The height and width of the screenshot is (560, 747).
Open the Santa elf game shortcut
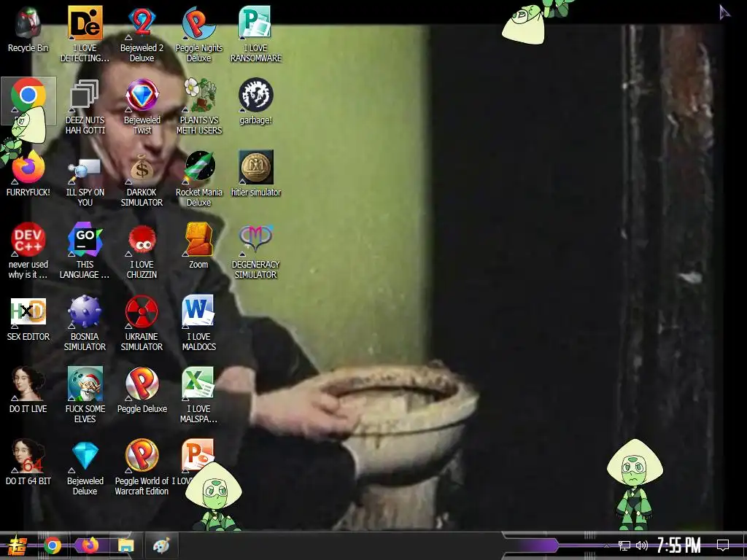click(85, 395)
